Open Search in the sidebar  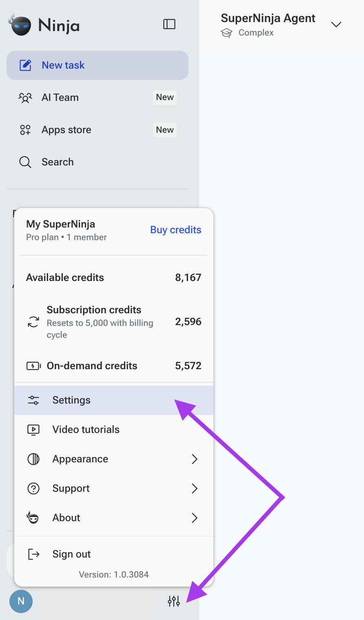98,162
